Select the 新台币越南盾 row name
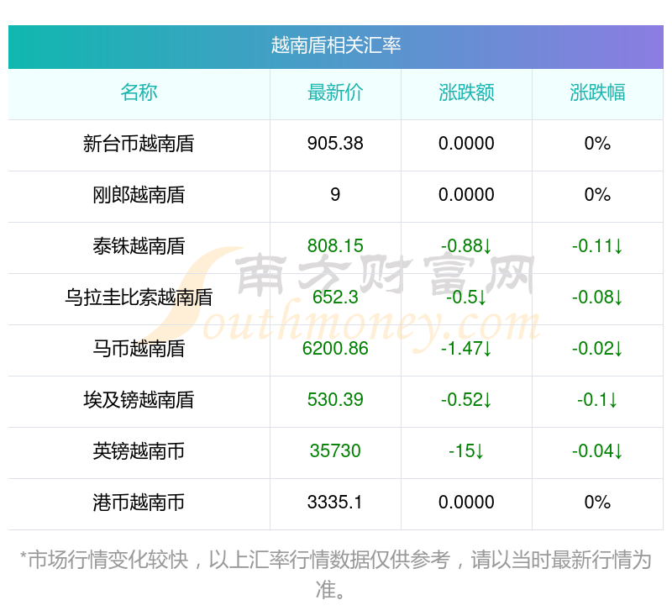The height and width of the screenshot is (616, 672). (x=139, y=144)
